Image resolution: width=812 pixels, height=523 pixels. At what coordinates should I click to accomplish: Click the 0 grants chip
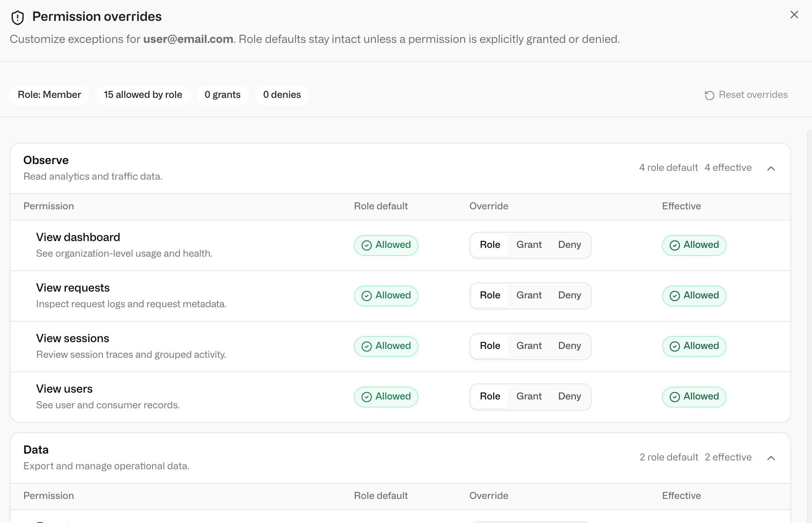223,95
